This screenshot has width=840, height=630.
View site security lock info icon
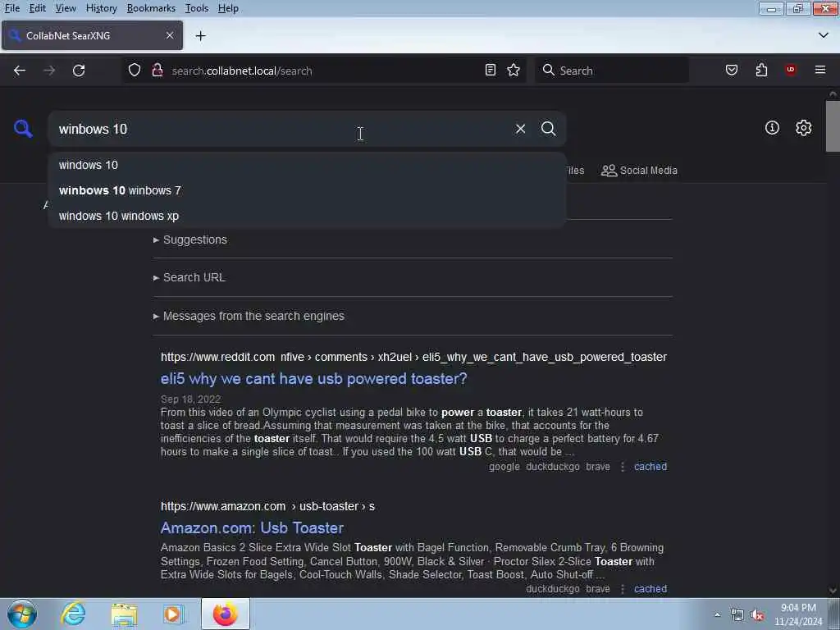click(x=157, y=71)
